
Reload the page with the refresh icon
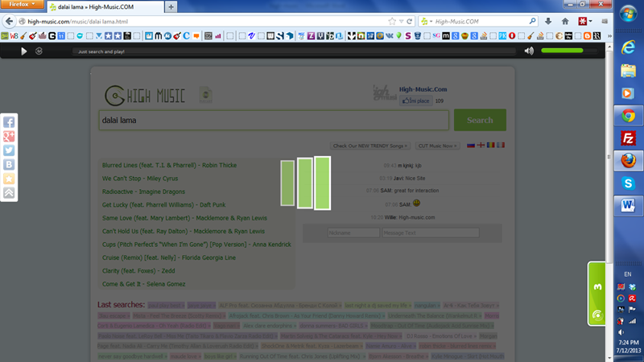410,22
